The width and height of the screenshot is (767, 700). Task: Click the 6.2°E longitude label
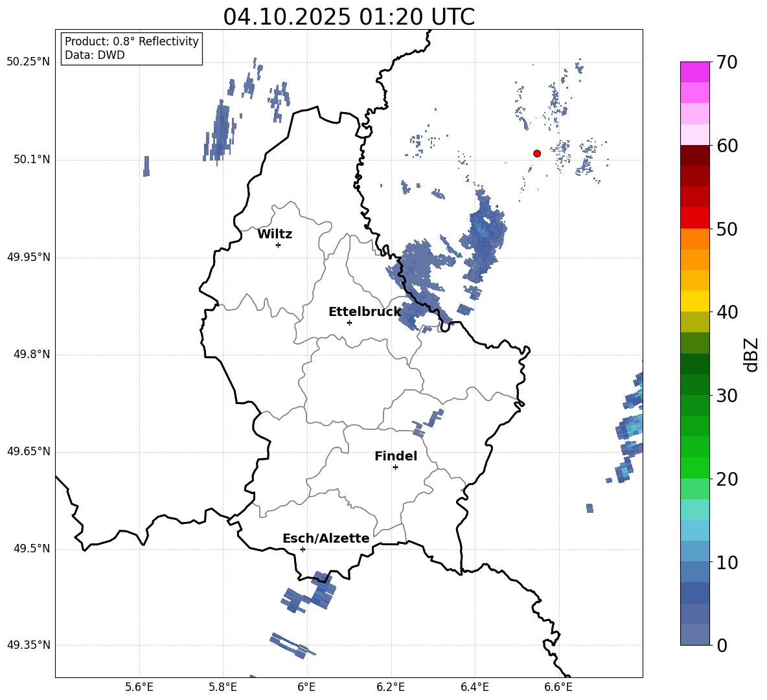click(x=391, y=688)
